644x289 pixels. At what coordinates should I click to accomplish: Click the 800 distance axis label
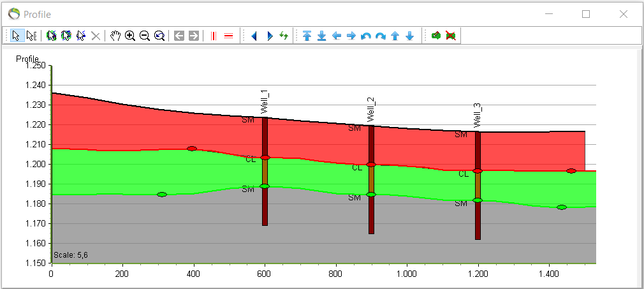tap(336, 272)
